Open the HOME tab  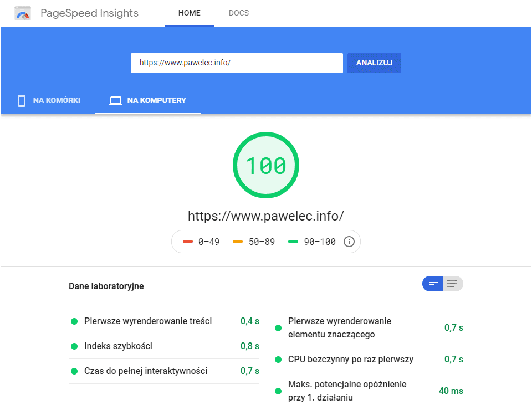[190, 13]
